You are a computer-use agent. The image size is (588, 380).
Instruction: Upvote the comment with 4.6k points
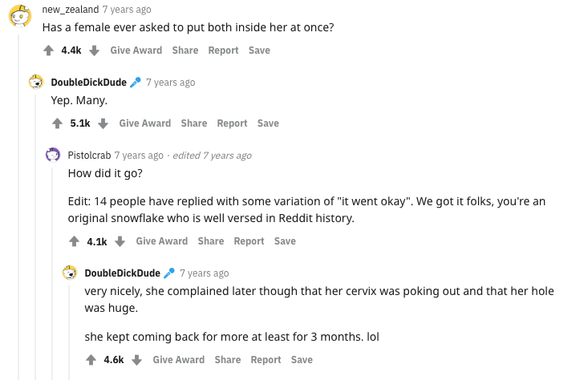(x=91, y=360)
